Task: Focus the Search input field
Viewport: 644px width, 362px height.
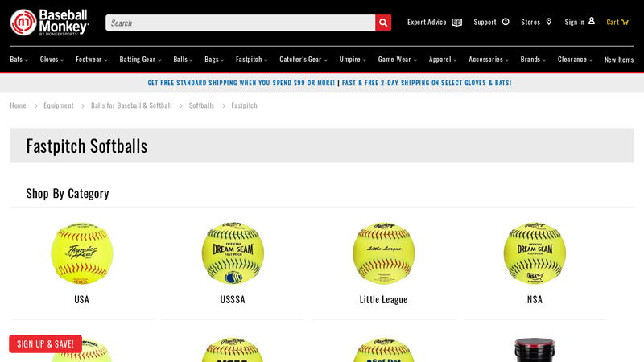Action: (x=240, y=23)
